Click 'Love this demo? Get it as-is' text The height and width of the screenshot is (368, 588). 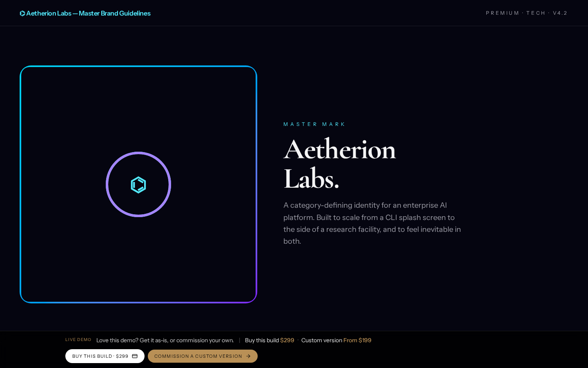(165, 340)
